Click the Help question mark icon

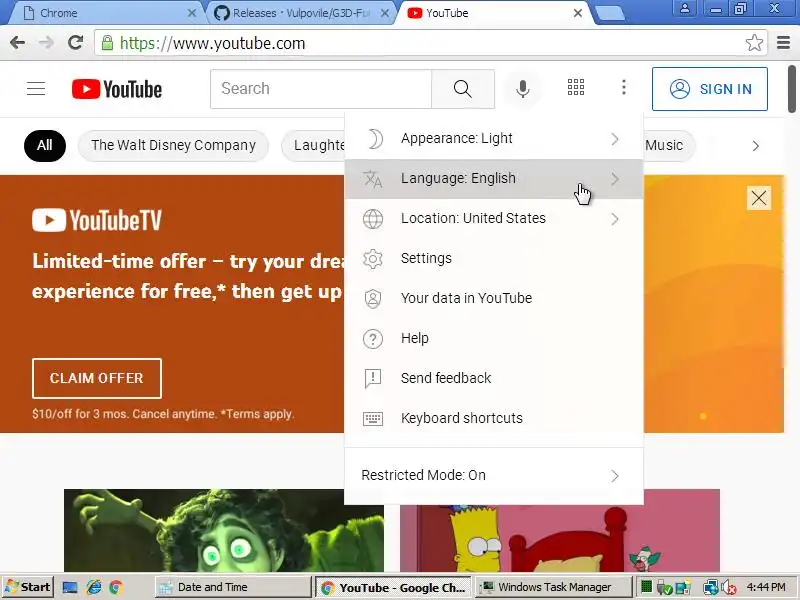click(x=373, y=339)
